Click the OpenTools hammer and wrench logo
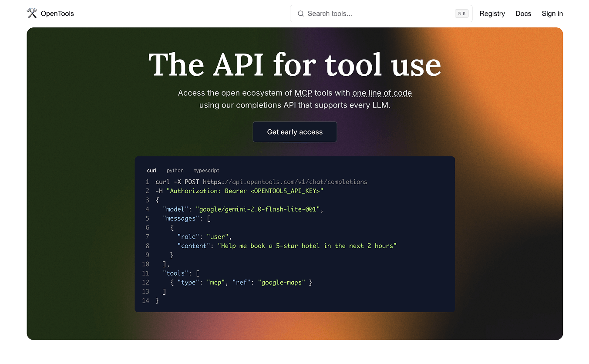The height and width of the screenshot is (364, 589). click(32, 13)
